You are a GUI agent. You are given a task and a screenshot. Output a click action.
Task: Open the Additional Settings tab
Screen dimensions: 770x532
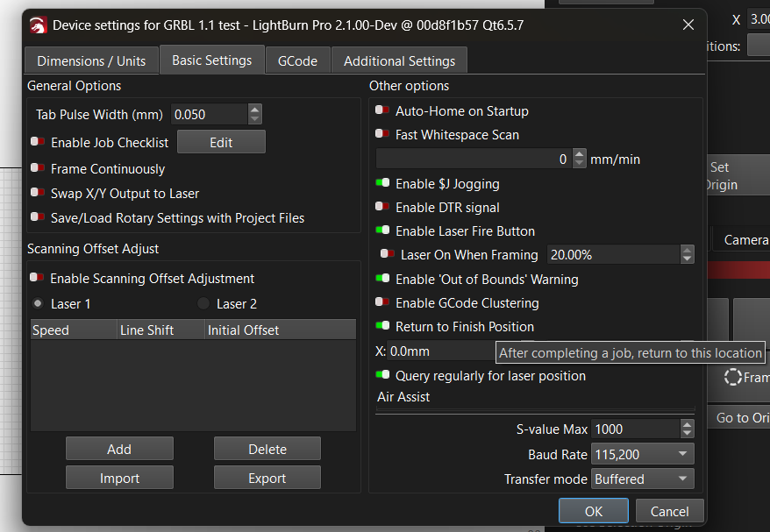[399, 60]
